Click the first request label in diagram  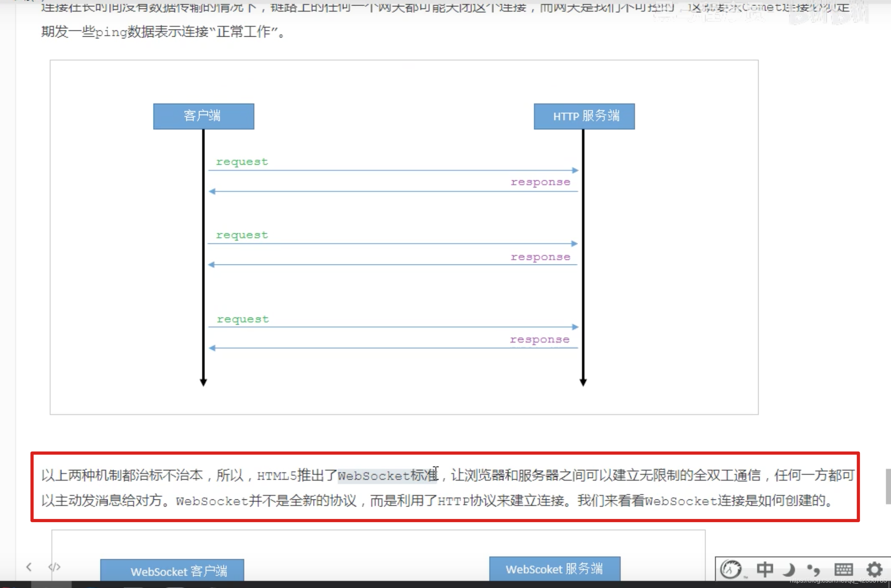coord(242,162)
